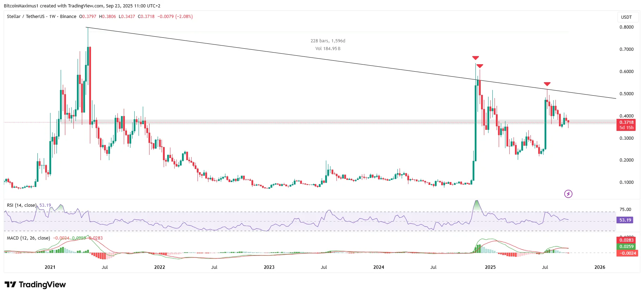Click the green MACD axis tag 0.0259
The height and width of the screenshot is (296, 644).
coord(627,247)
